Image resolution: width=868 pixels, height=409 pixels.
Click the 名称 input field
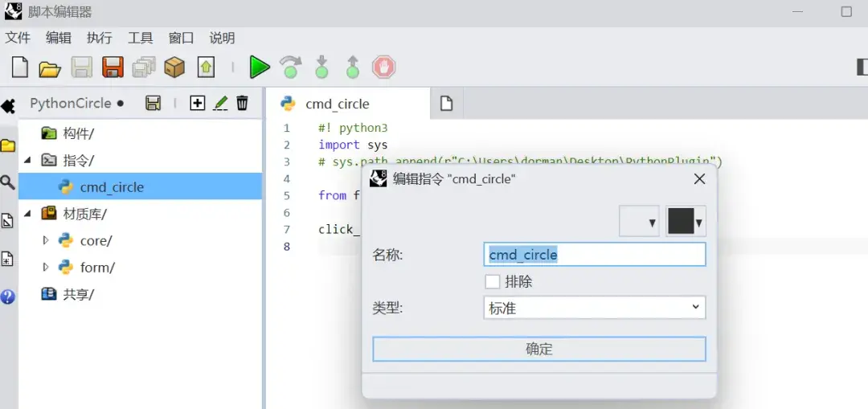pyautogui.click(x=595, y=255)
